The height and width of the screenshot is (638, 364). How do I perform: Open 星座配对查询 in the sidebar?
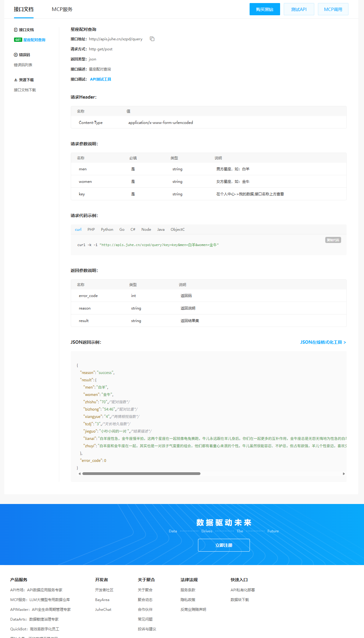pyautogui.click(x=34, y=40)
